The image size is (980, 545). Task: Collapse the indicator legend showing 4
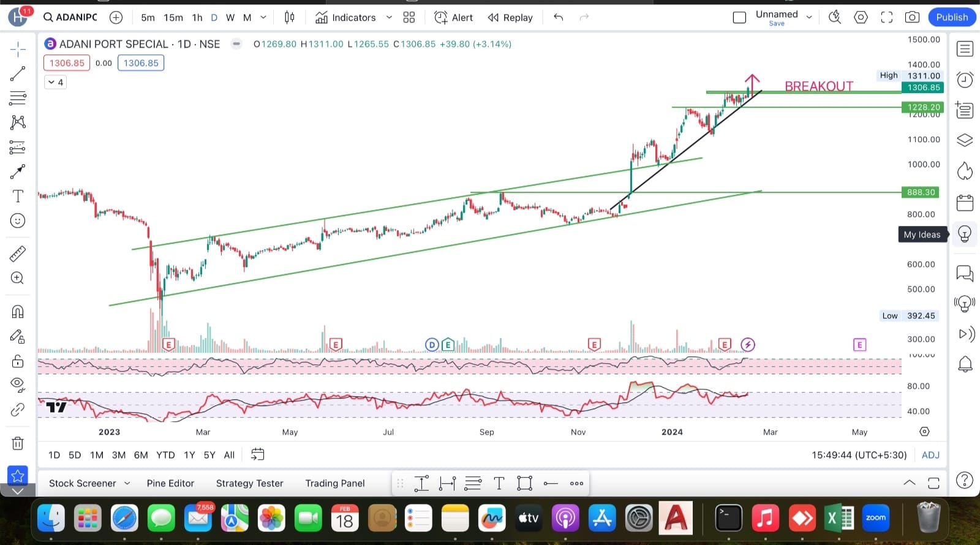click(x=56, y=82)
